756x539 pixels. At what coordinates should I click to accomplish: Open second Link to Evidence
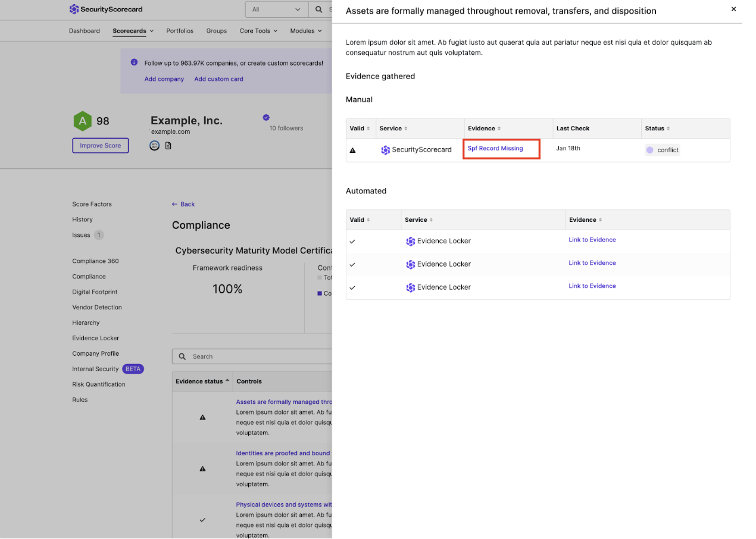click(x=592, y=263)
